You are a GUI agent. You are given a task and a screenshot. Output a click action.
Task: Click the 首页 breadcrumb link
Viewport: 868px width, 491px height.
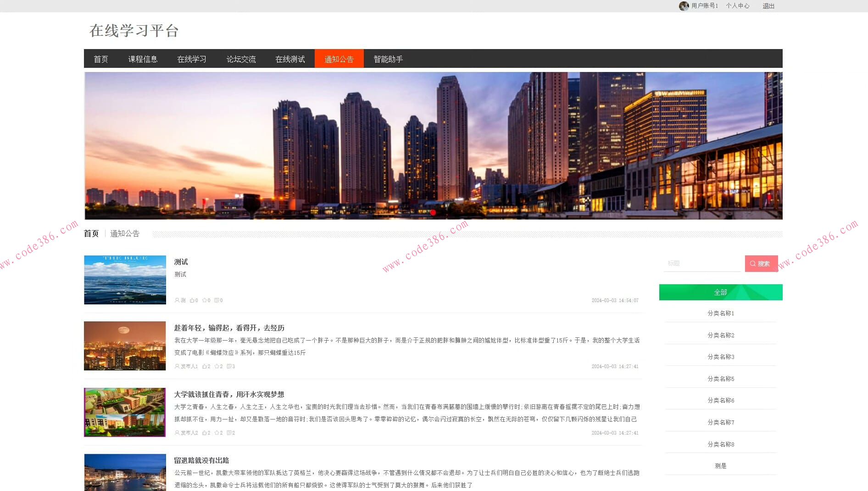pyautogui.click(x=91, y=234)
